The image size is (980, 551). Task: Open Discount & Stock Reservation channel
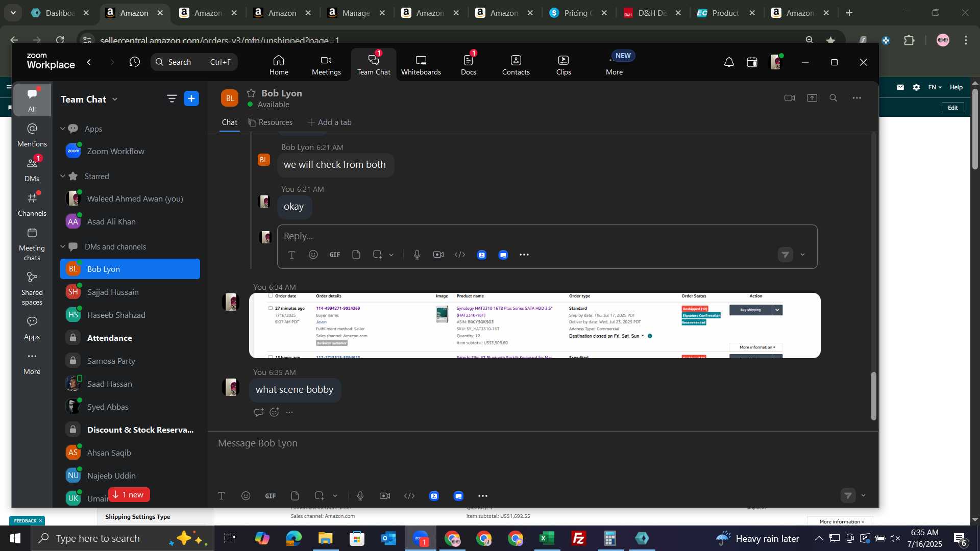[x=130, y=430]
